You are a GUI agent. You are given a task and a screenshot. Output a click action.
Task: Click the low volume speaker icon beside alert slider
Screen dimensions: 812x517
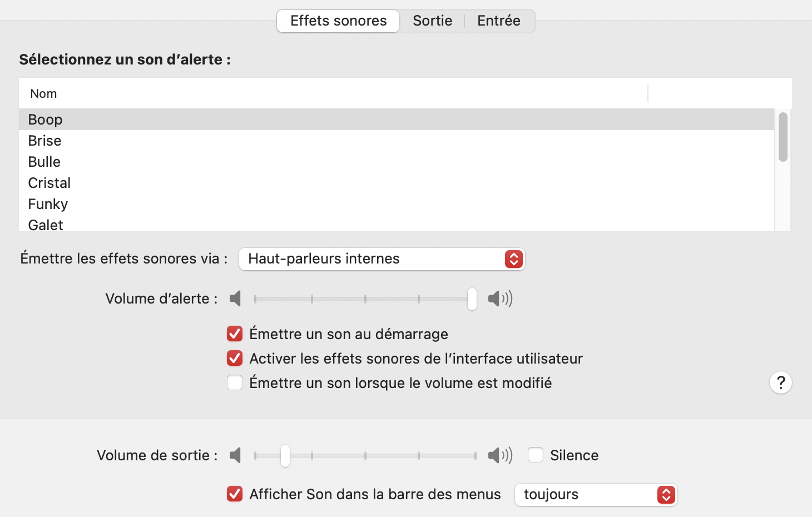coord(235,299)
